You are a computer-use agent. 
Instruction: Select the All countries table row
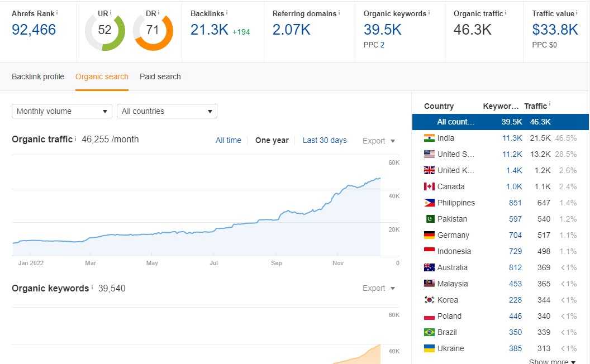[x=501, y=122]
